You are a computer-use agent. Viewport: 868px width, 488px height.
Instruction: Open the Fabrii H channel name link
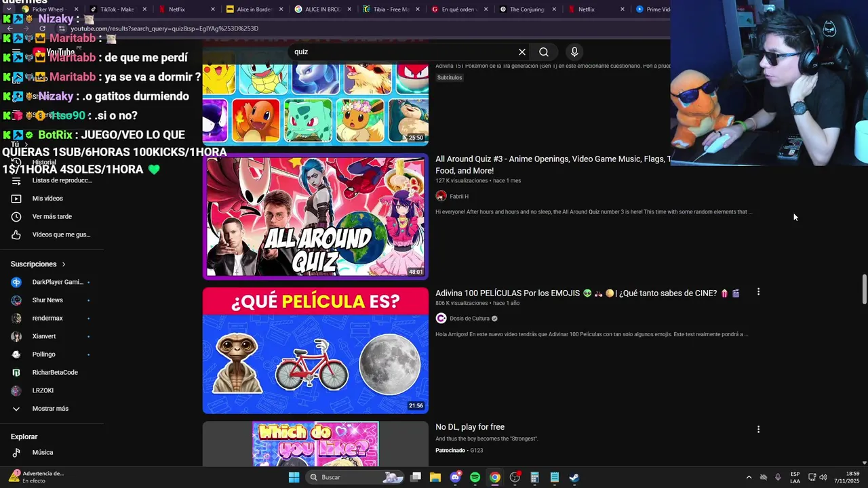459,197
